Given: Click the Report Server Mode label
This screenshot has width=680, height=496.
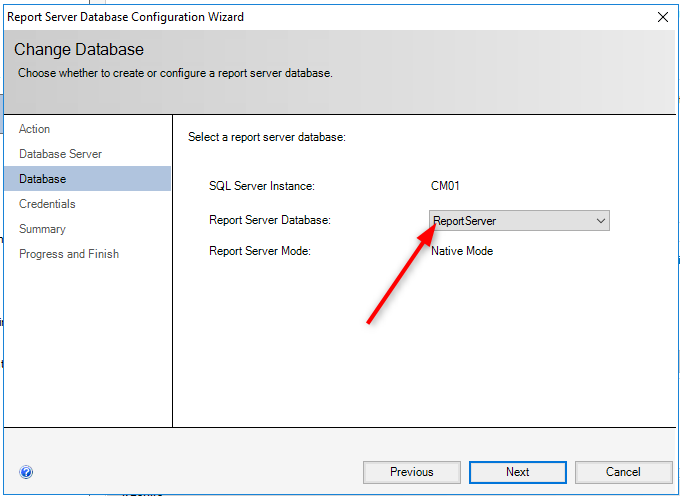Looking at the screenshot, I should [x=260, y=251].
